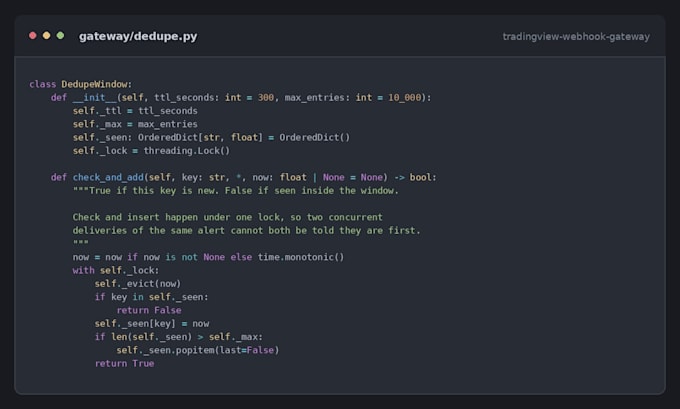The width and height of the screenshot is (680, 409).
Task: Click the red close dot
Action: (33, 36)
